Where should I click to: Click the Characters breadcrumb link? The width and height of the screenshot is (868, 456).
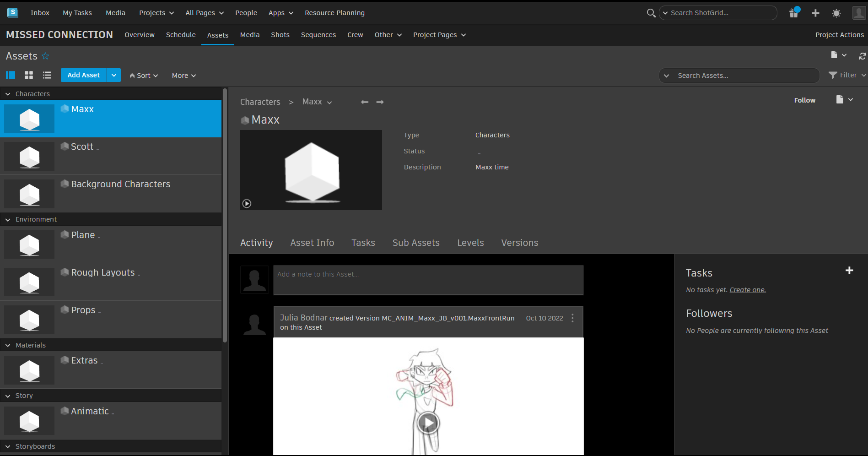(x=260, y=102)
